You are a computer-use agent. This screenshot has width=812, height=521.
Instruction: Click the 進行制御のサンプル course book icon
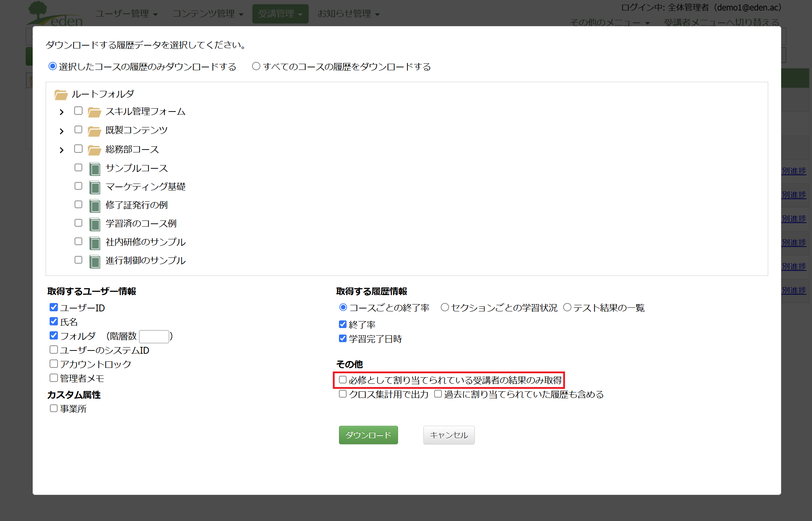pos(95,261)
